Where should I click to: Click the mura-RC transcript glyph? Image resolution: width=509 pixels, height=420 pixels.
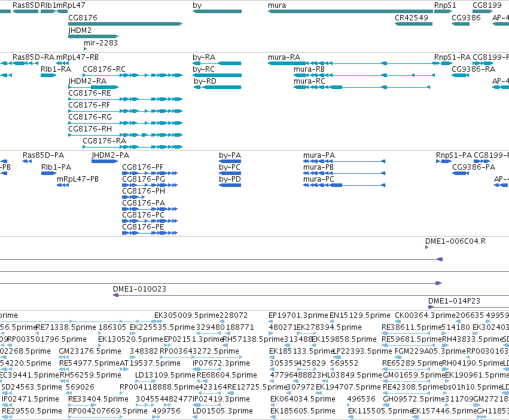pos(362,87)
